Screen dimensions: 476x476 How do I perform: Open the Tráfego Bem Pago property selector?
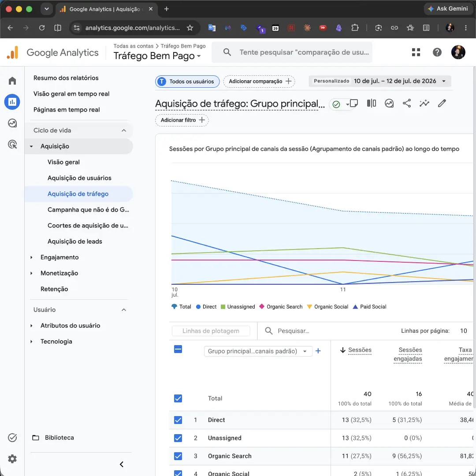point(157,56)
